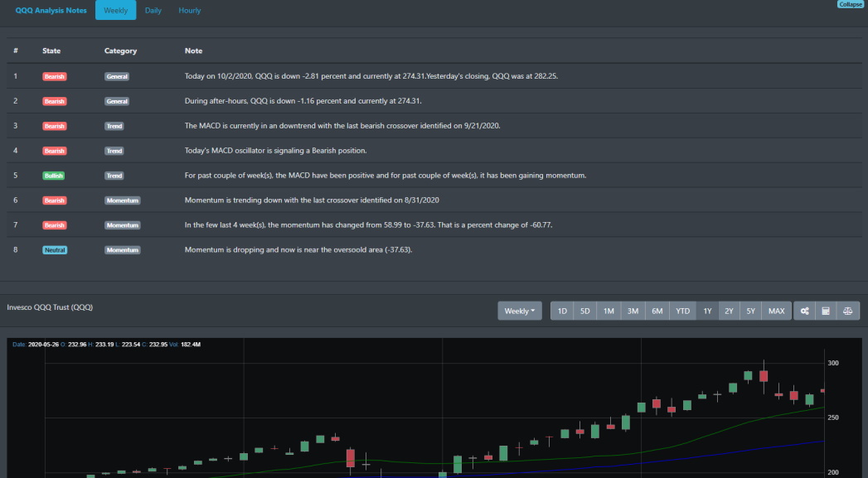Click the Trend category badge in row 4
The image size is (868, 478).
click(x=114, y=151)
